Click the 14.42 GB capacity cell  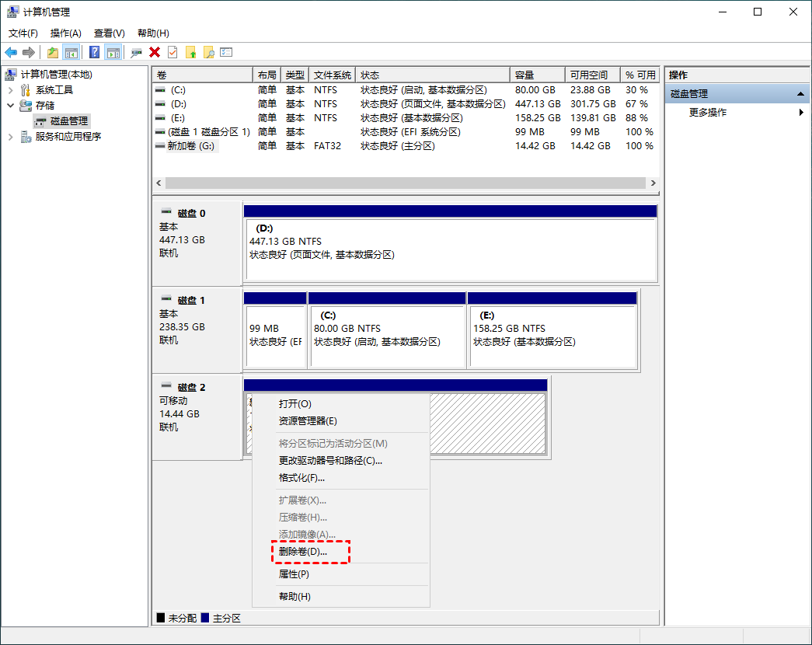[535, 146]
